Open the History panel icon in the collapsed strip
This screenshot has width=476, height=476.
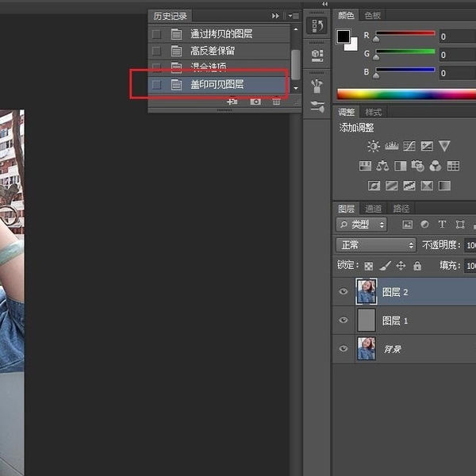tap(317, 26)
